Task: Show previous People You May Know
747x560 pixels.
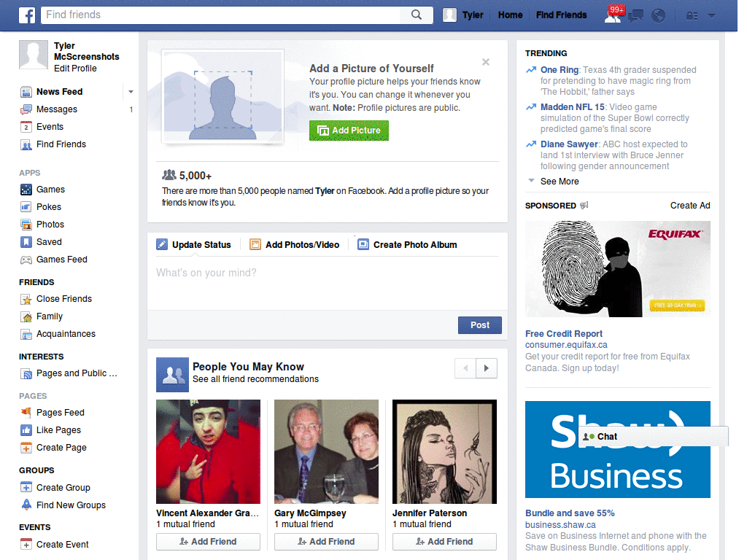Action: pos(465,368)
